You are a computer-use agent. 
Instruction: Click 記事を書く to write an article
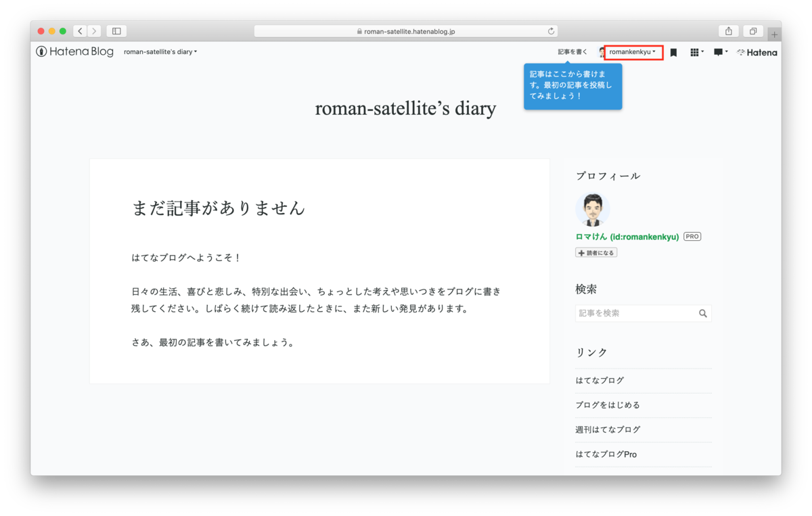(x=572, y=52)
